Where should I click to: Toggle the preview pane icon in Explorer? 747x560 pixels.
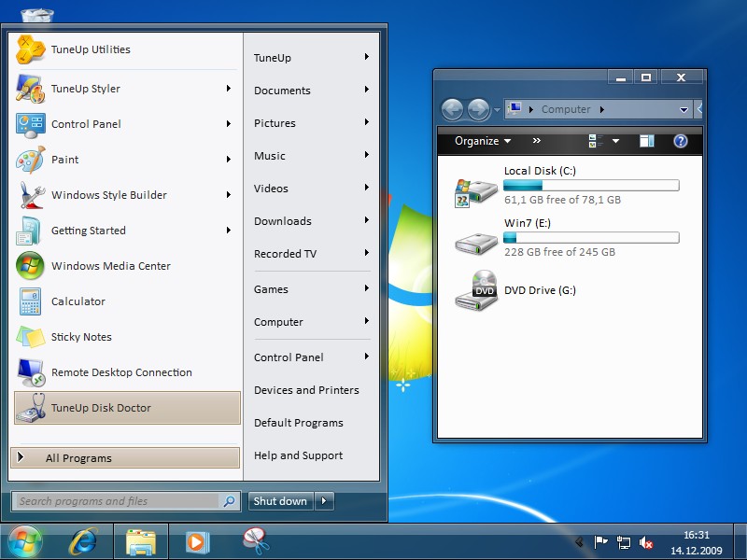point(646,141)
